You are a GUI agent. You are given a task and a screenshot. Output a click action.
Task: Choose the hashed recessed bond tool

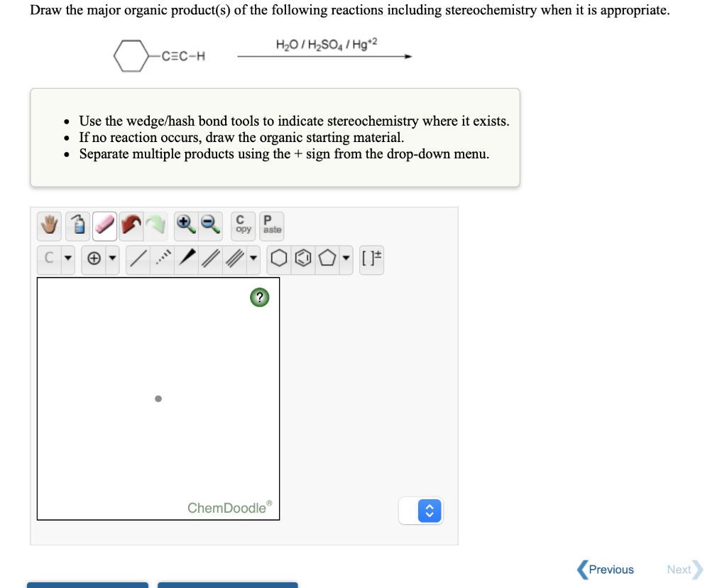(163, 258)
